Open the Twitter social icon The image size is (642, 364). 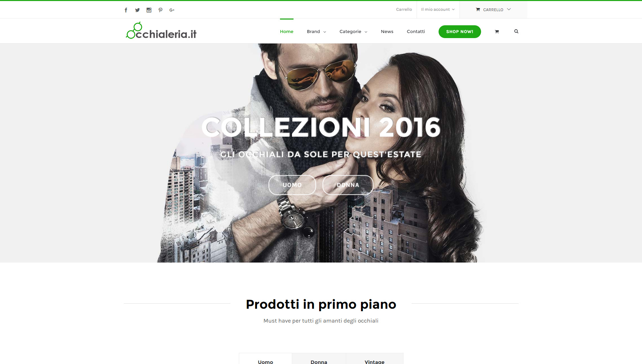point(137,10)
